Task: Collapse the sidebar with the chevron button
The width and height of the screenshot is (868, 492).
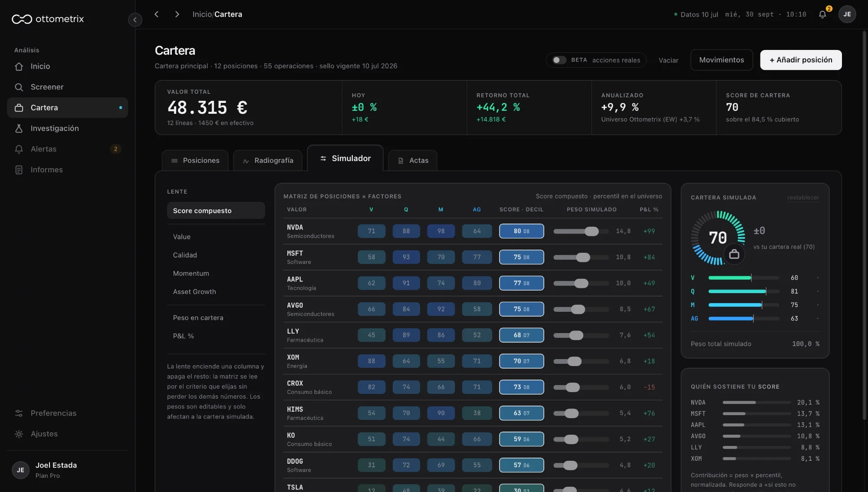Action: coord(135,20)
